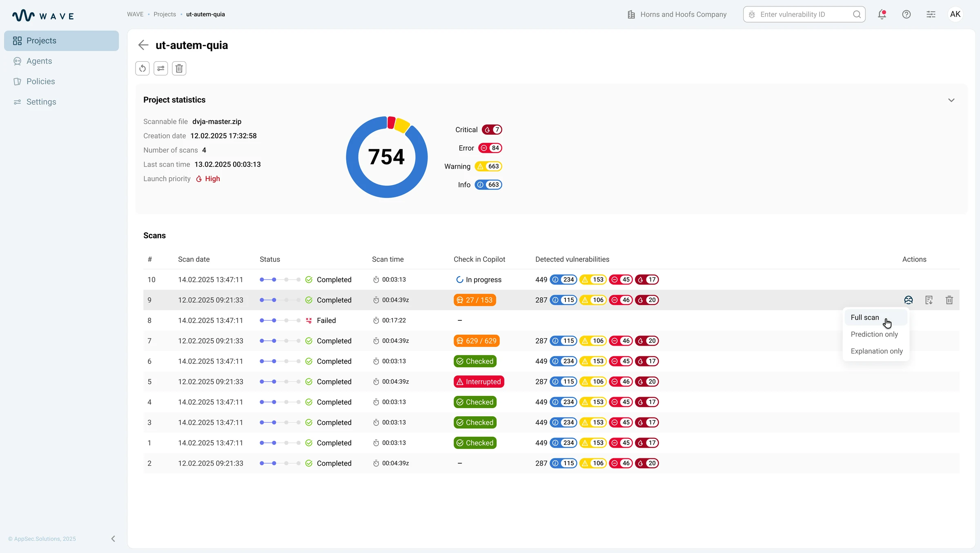Click the Critical severity badge showing 7

[x=492, y=130]
